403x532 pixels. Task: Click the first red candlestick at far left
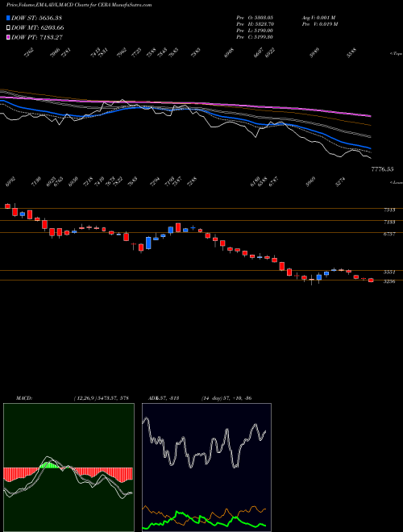[x=7, y=206]
